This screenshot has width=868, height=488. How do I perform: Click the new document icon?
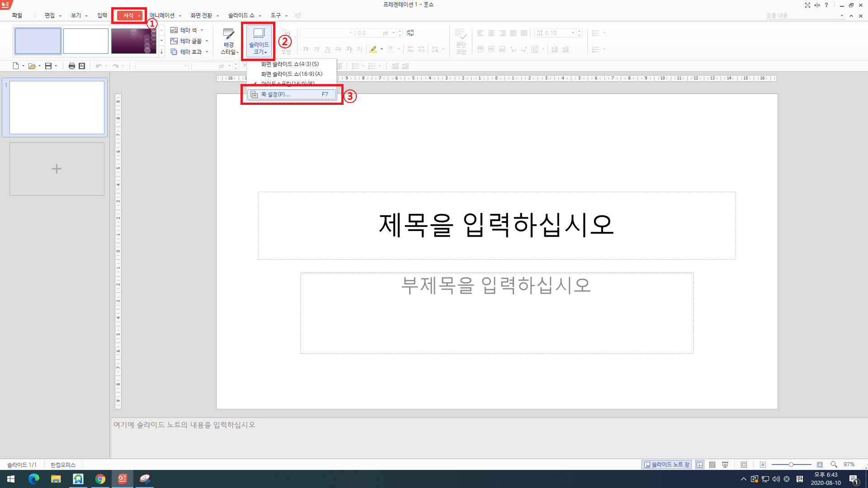(16, 66)
